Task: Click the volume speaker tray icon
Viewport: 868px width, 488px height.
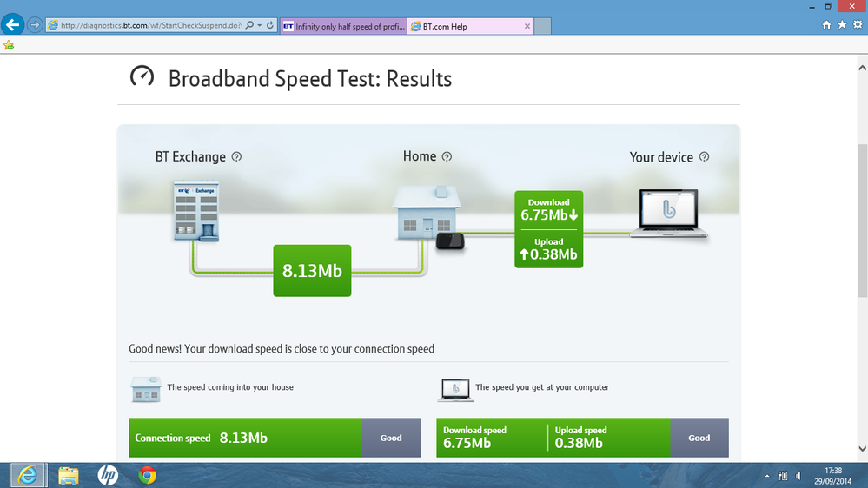Action: [798, 476]
